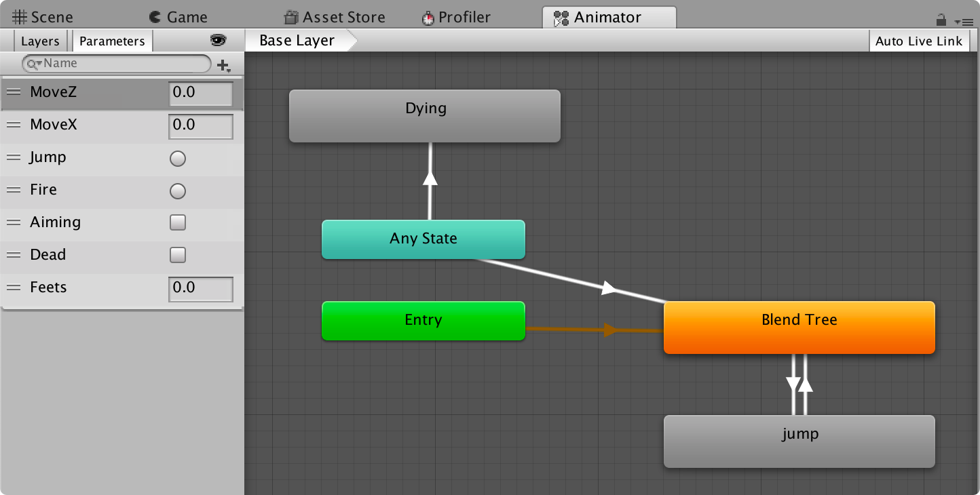Select the MoveZ parameter name
This screenshot has width=980, height=495.
pos(54,92)
